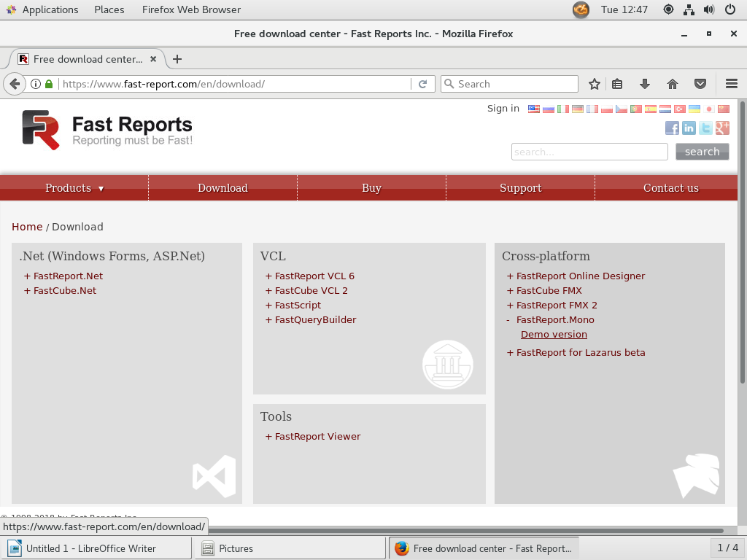The image size is (747, 560).
Task: Open the Buy navigation item
Action: coord(371,188)
